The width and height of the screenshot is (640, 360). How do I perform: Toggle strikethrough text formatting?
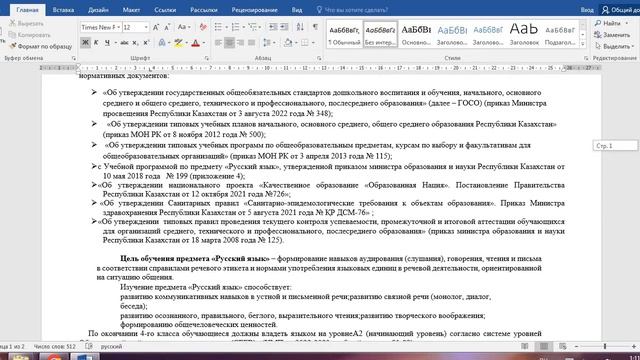coord(124,42)
